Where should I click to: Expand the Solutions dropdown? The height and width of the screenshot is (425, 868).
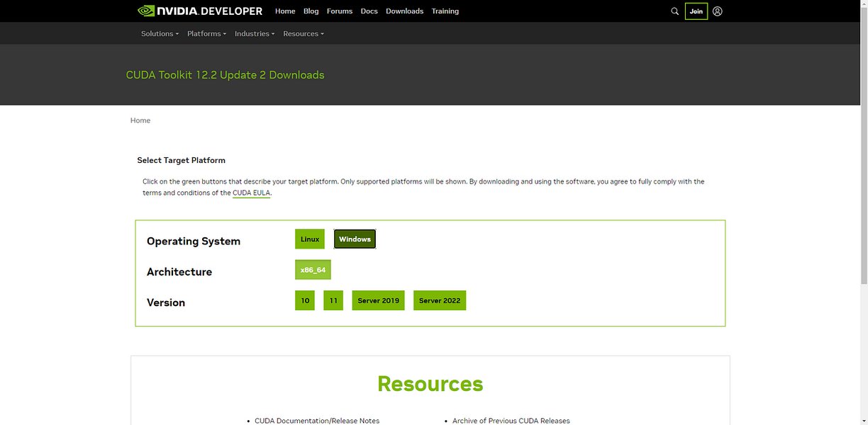click(160, 33)
